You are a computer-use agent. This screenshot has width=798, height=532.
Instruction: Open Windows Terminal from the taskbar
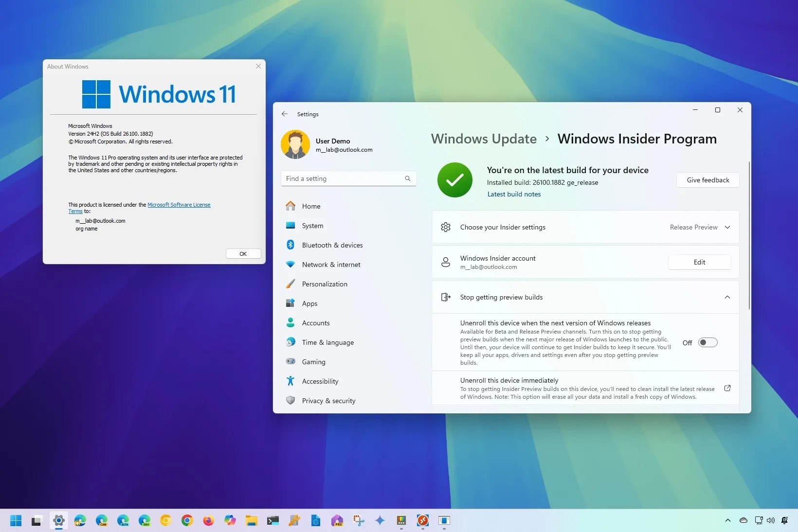272,521
